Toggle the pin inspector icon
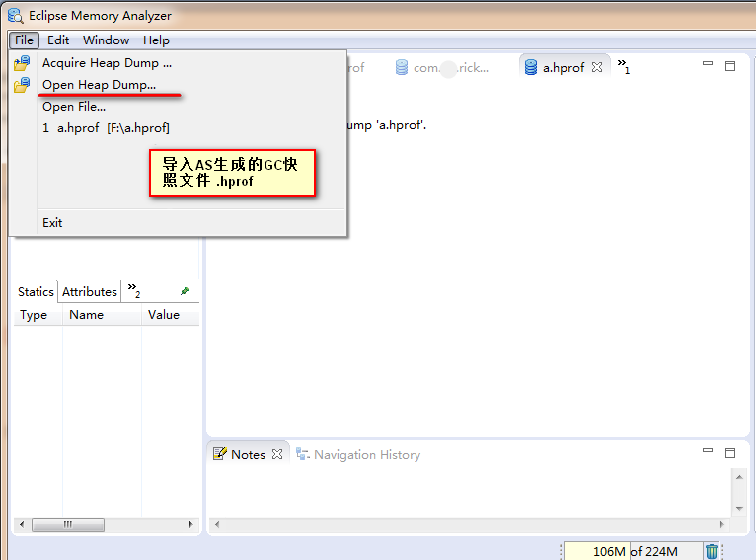Screen dimensions: 756x560 pyautogui.click(x=185, y=291)
